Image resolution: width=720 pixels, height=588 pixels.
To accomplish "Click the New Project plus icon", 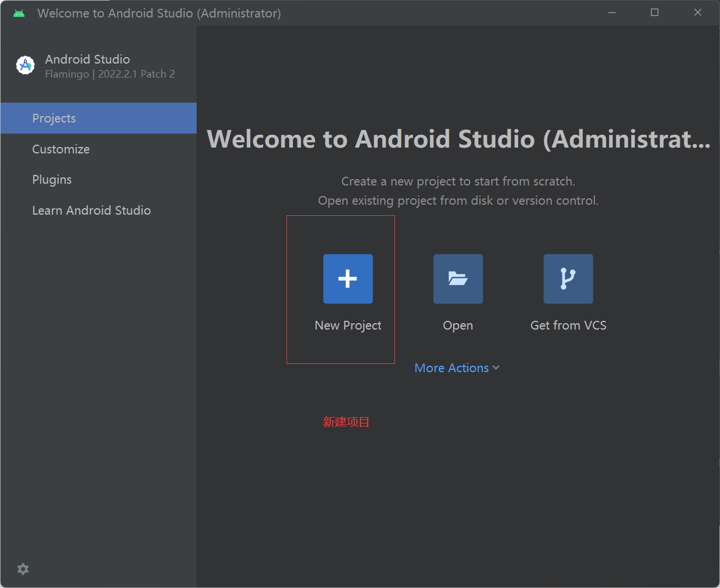I will (x=348, y=279).
